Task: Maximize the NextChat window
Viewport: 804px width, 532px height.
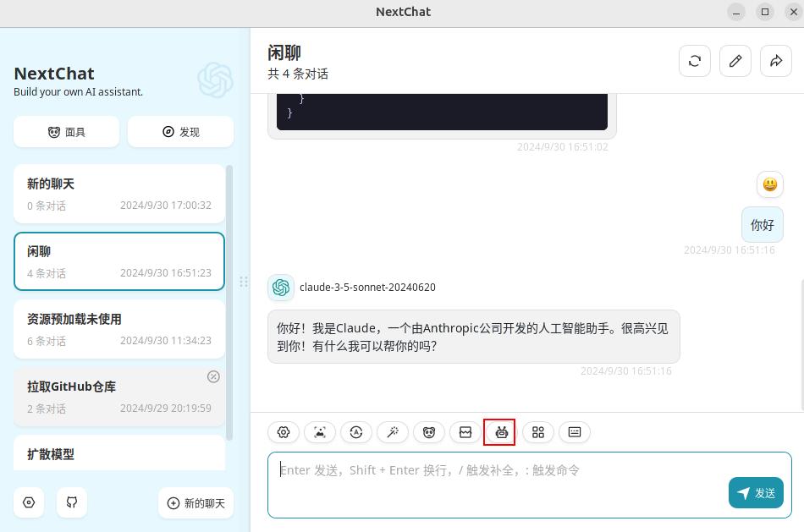Action: pos(765,12)
